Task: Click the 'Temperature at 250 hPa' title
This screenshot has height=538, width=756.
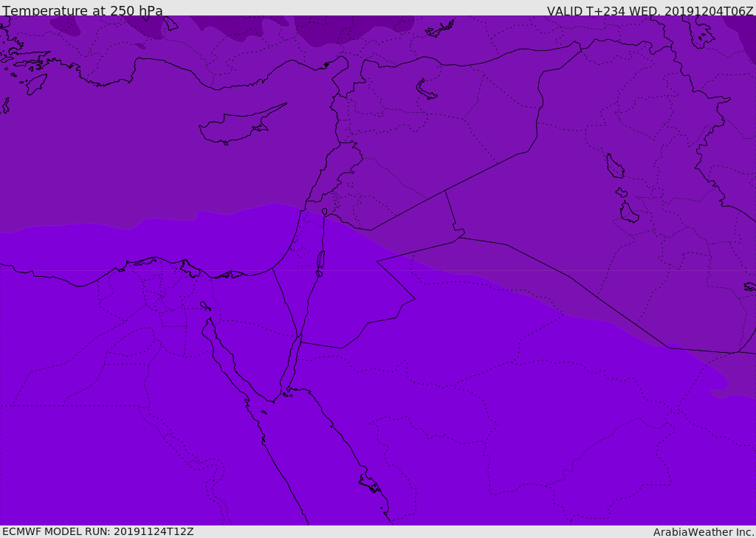Action: pos(83,10)
